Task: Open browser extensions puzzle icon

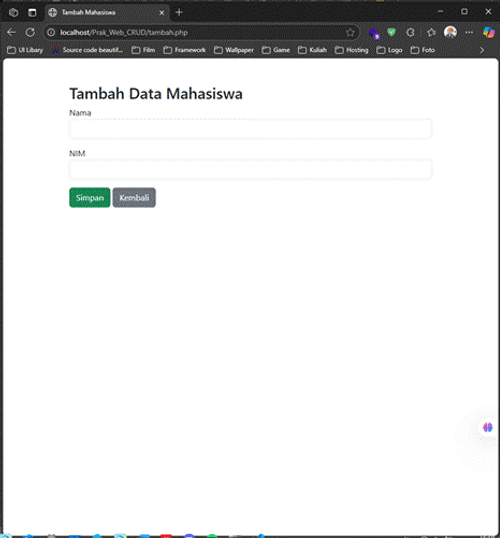Action: pyautogui.click(x=410, y=33)
